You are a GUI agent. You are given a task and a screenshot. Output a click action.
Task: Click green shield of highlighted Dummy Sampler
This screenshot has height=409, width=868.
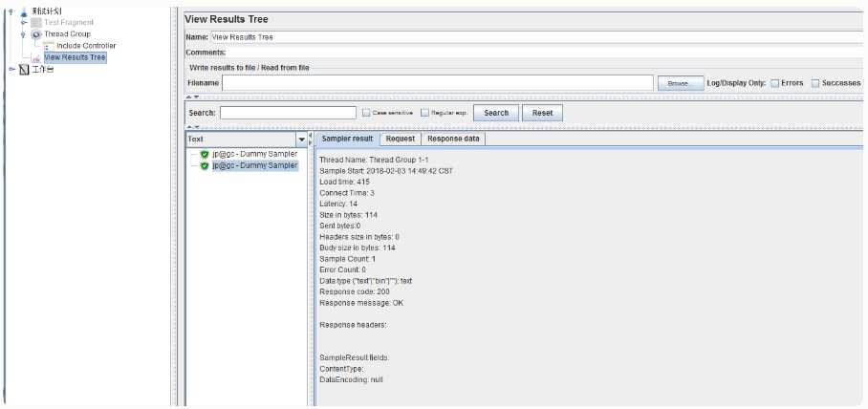click(x=205, y=165)
